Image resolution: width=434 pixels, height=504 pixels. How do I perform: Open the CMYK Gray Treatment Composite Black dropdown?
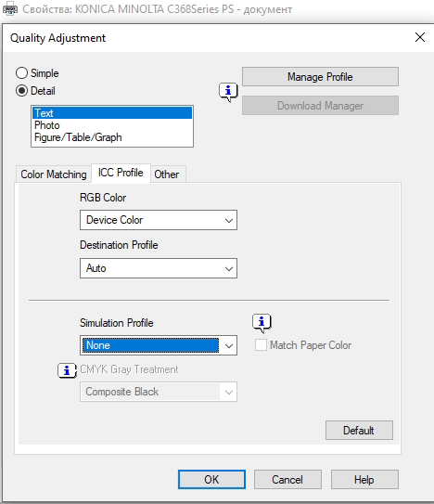[159, 392]
